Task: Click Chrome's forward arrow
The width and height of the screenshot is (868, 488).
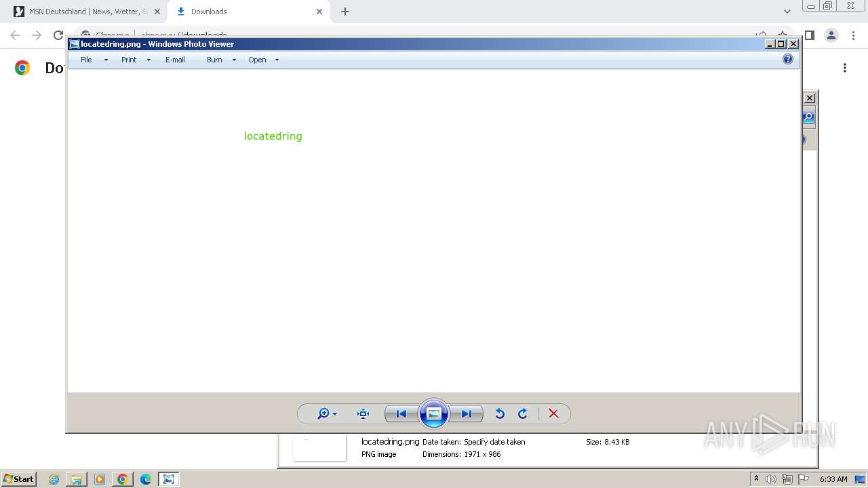Action: pos(37,35)
